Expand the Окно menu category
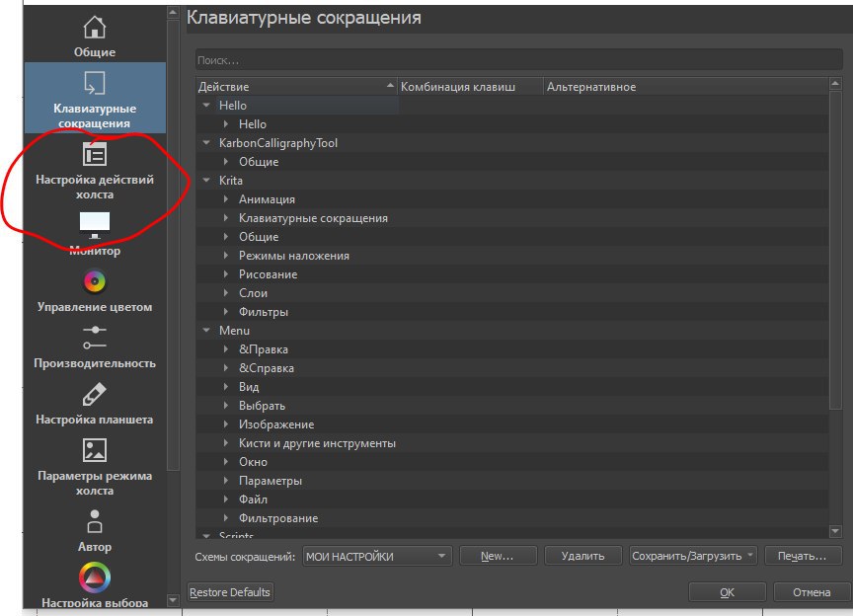Viewport: 853px width, 616px height. 226,462
